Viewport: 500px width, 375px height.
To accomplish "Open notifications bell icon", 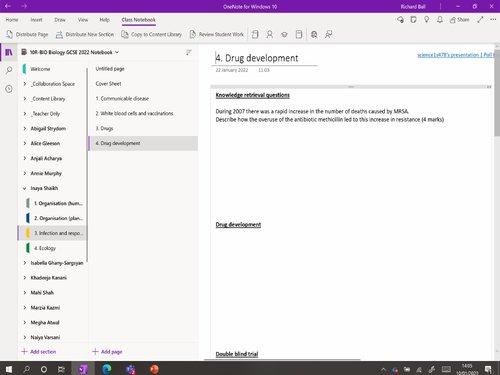I will (x=440, y=20).
